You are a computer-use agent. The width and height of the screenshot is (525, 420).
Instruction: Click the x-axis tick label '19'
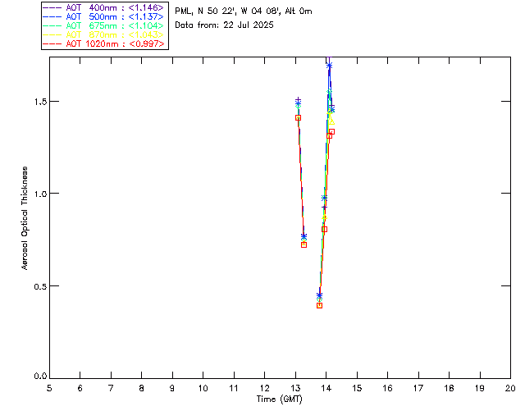480,388
